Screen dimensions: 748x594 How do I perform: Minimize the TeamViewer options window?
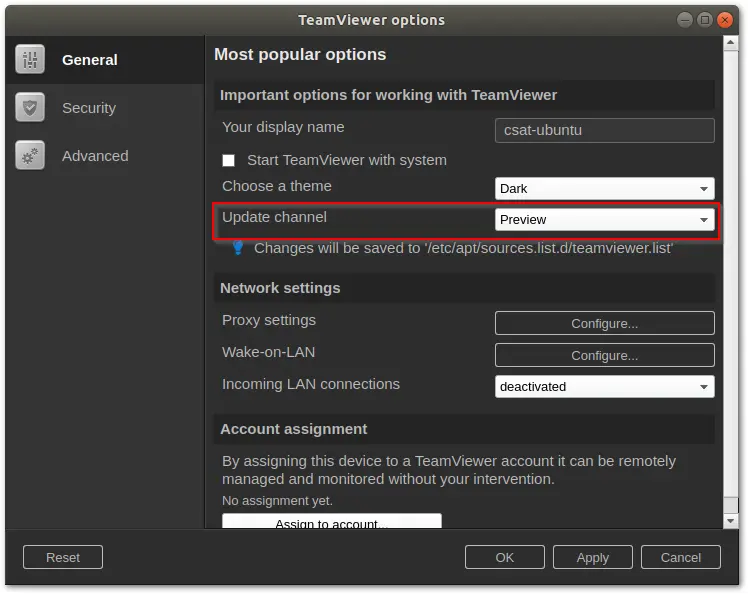point(685,20)
